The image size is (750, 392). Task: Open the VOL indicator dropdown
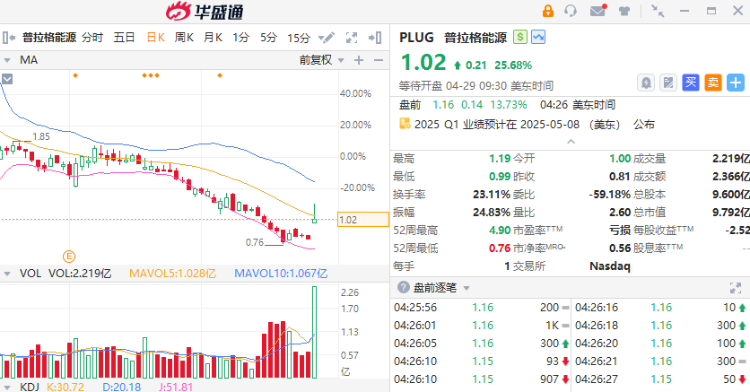coord(7,274)
